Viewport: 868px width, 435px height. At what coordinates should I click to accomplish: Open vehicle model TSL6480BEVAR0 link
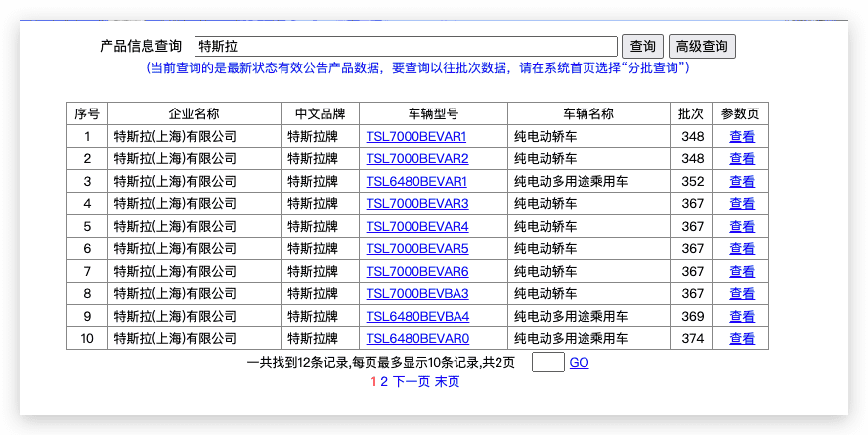coord(416,339)
